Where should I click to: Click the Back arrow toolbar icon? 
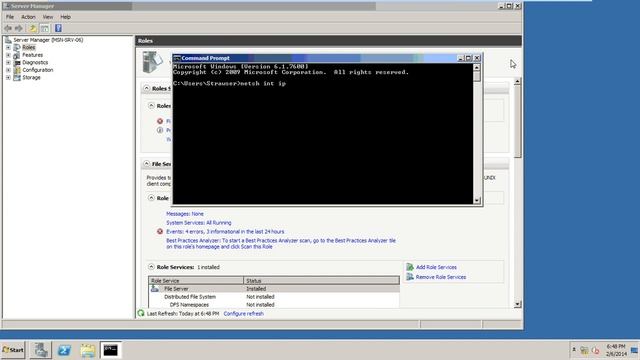8,28
